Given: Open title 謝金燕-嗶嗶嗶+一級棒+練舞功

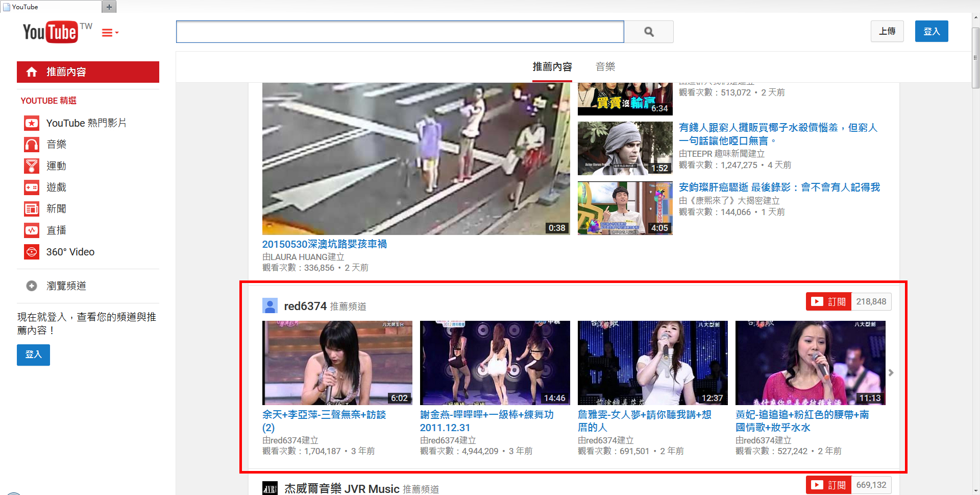Looking at the screenshot, I should coord(487,421).
